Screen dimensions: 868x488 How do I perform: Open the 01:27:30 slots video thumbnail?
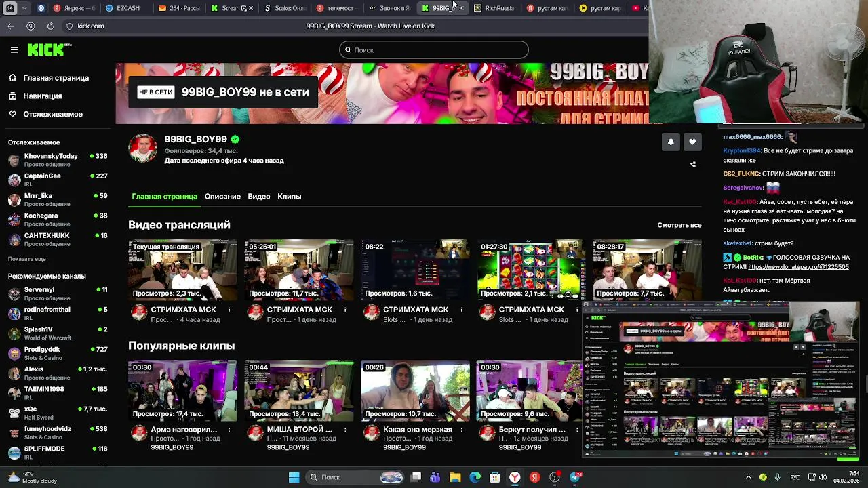(x=531, y=270)
